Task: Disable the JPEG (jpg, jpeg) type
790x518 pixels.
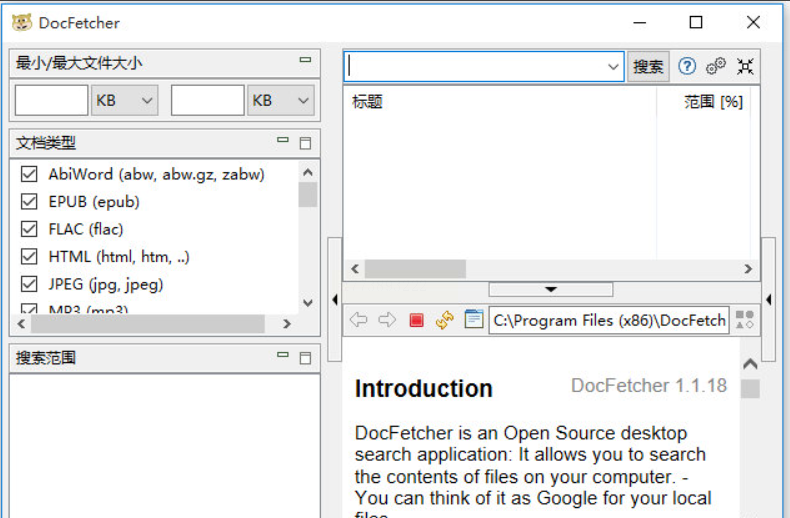Action: click(x=29, y=284)
